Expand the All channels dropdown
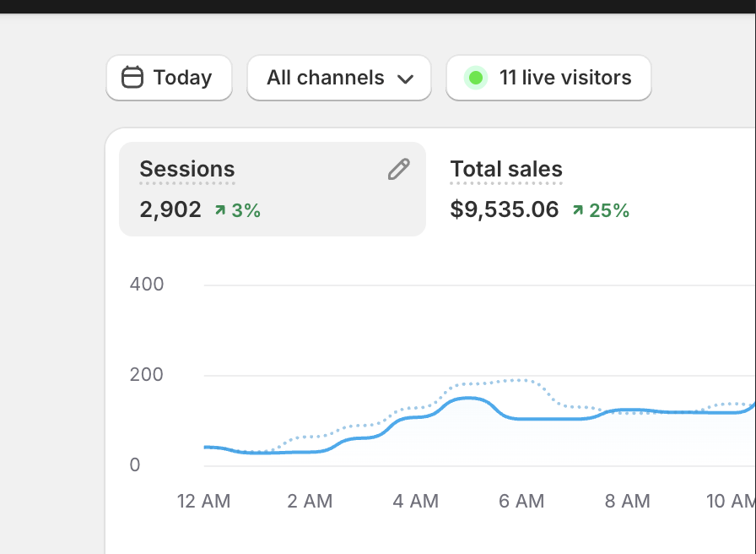The width and height of the screenshot is (756, 554). click(x=339, y=78)
